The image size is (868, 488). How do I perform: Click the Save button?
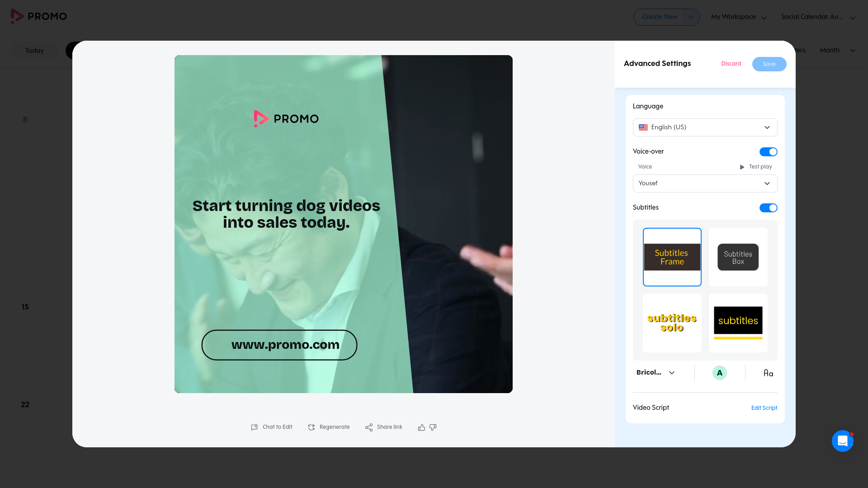[x=769, y=64]
